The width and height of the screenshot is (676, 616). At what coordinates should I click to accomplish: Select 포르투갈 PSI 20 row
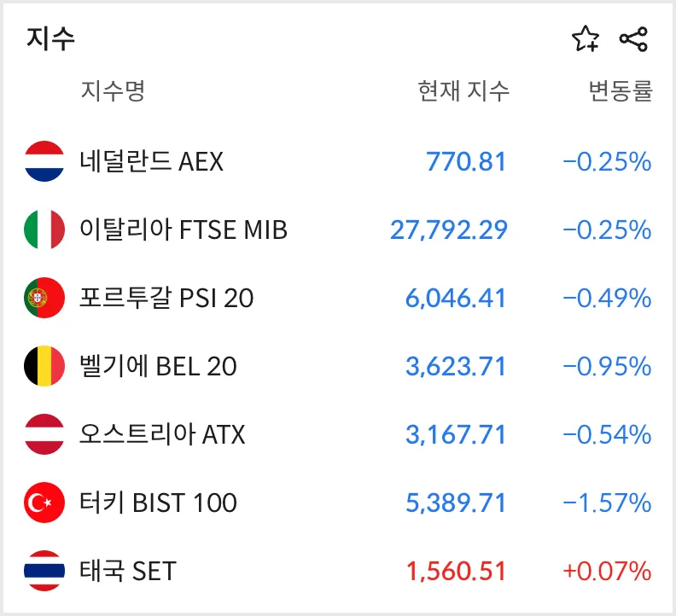click(x=338, y=298)
